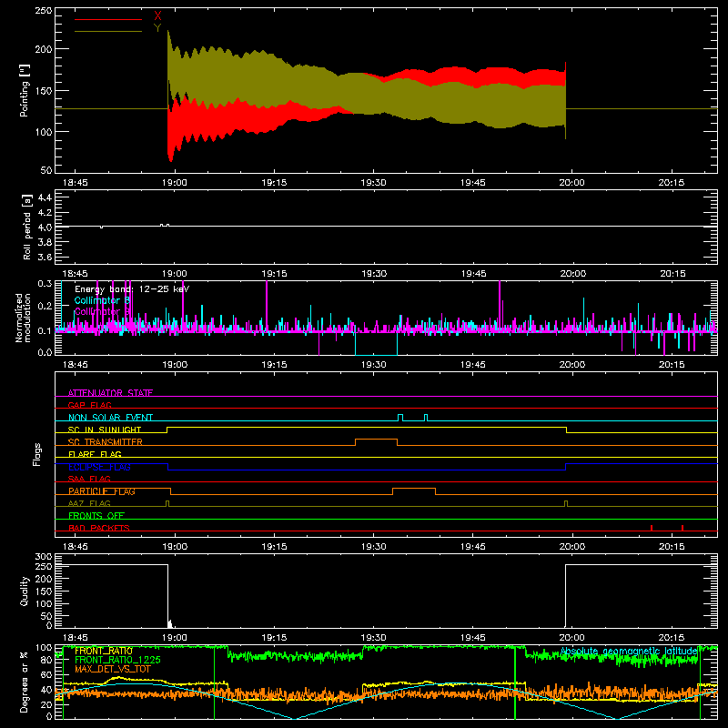This screenshot has width=728, height=728.
Task: Click the 'Degrees or %' axis title
Action: [x=25, y=682]
